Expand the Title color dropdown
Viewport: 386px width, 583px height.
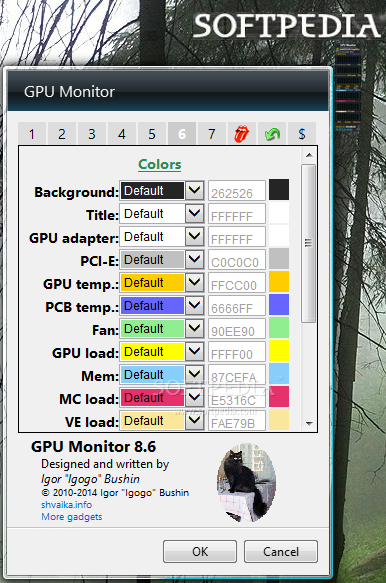[x=194, y=213]
